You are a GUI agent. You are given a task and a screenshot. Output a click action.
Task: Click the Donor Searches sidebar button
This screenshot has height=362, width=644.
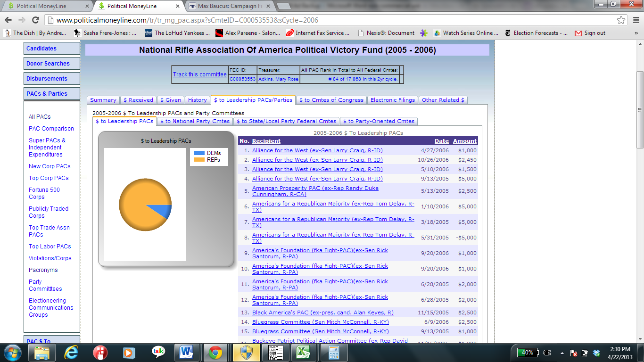[x=52, y=64]
